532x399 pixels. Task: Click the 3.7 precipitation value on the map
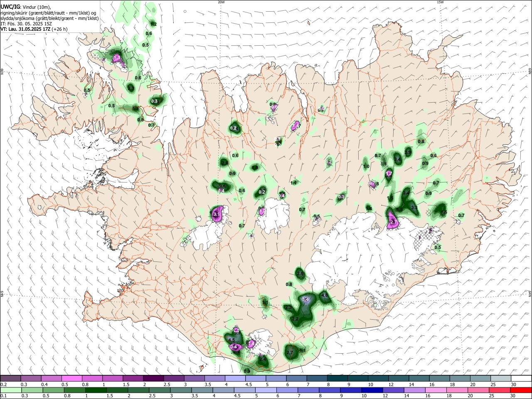pyautogui.click(x=237, y=333)
